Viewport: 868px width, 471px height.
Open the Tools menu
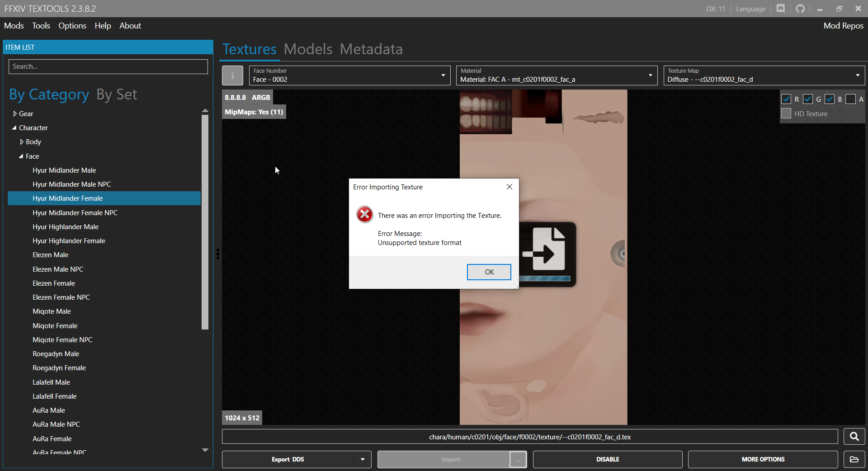[41, 26]
